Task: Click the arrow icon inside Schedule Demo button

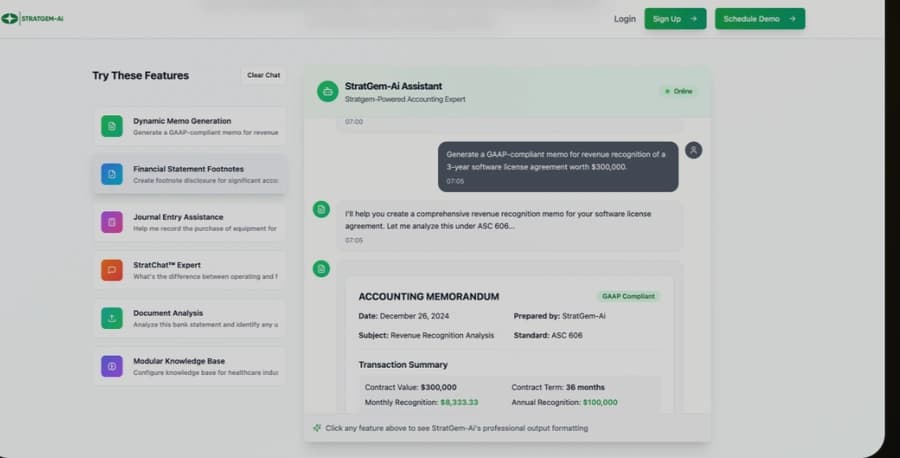Action: [x=792, y=19]
